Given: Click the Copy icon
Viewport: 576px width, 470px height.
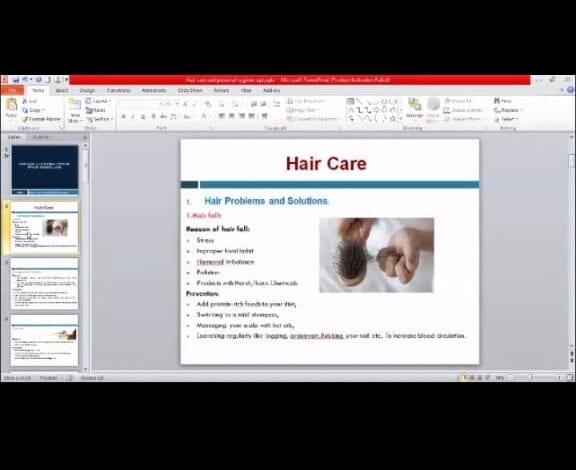Looking at the screenshot, I should [25, 110].
